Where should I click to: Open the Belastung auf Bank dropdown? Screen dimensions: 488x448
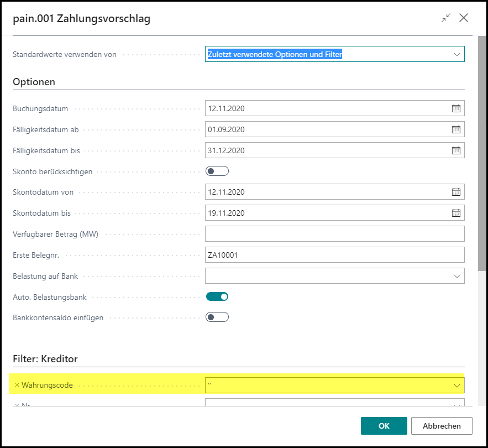coord(457,275)
